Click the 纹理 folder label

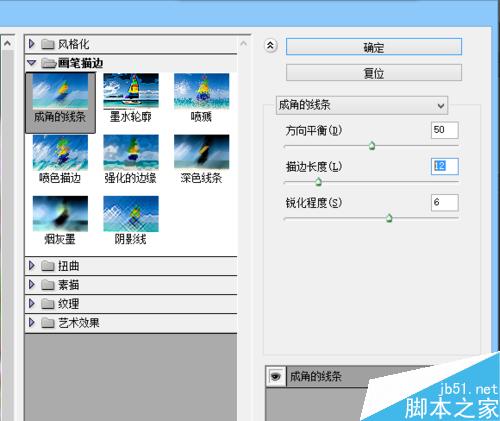69,304
